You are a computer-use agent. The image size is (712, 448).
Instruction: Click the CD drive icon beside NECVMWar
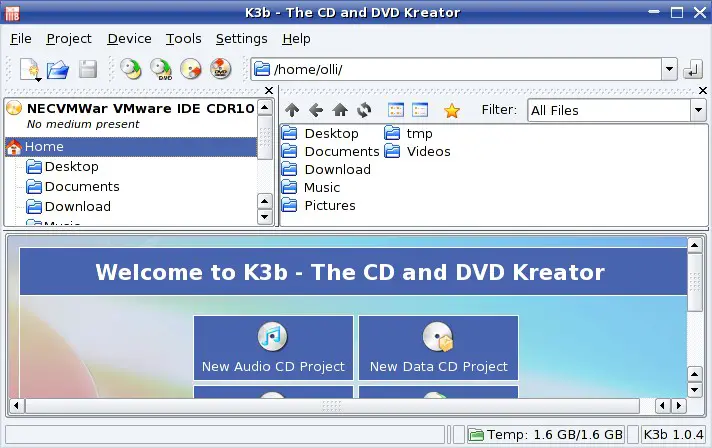pyautogui.click(x=14, y=108)
